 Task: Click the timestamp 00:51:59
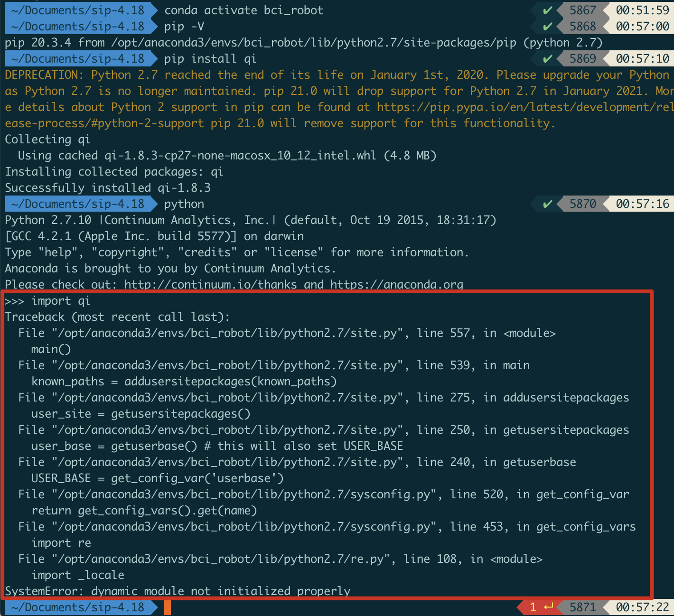tap(643, 10)
